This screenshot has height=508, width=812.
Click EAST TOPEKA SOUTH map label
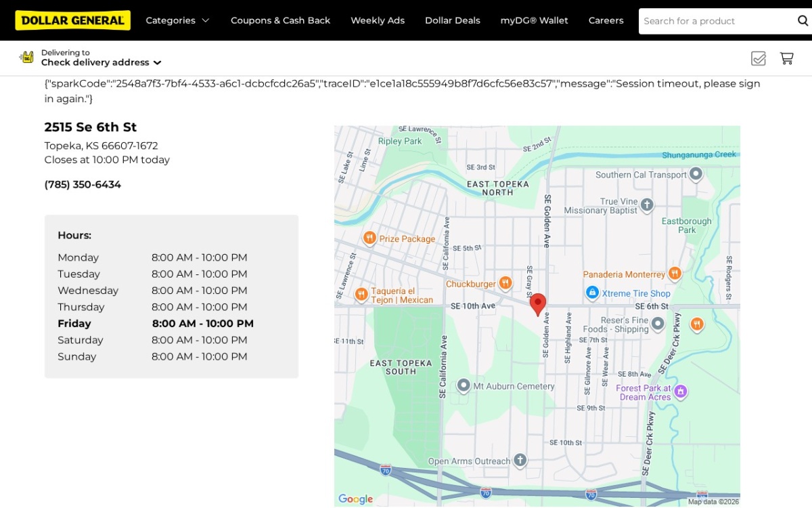pyautogui.click(x=401, y=367)
